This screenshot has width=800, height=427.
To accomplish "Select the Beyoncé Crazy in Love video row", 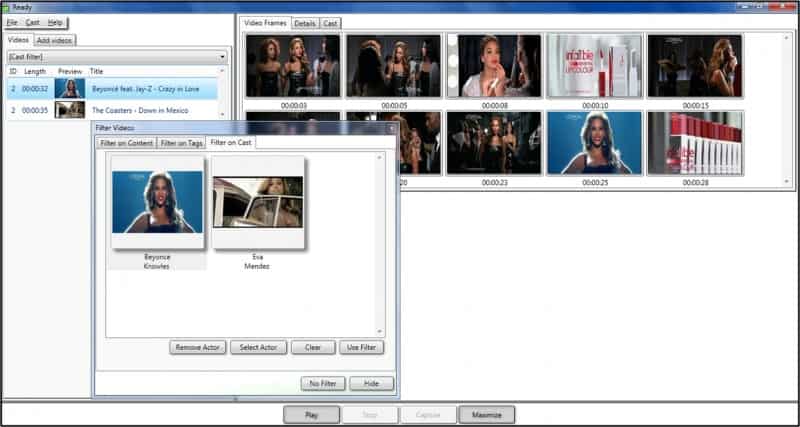I will click(x=112, y=89).
